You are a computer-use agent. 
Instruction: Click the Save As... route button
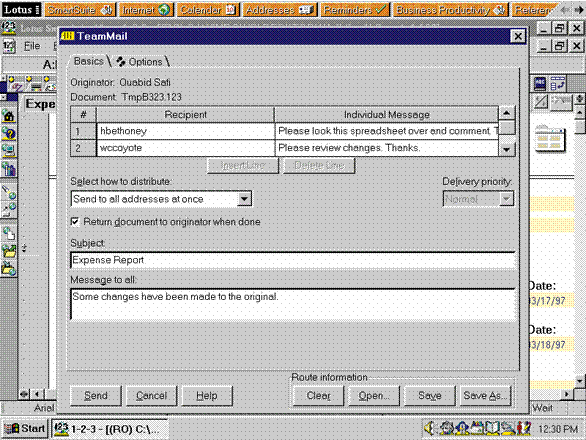485,396
